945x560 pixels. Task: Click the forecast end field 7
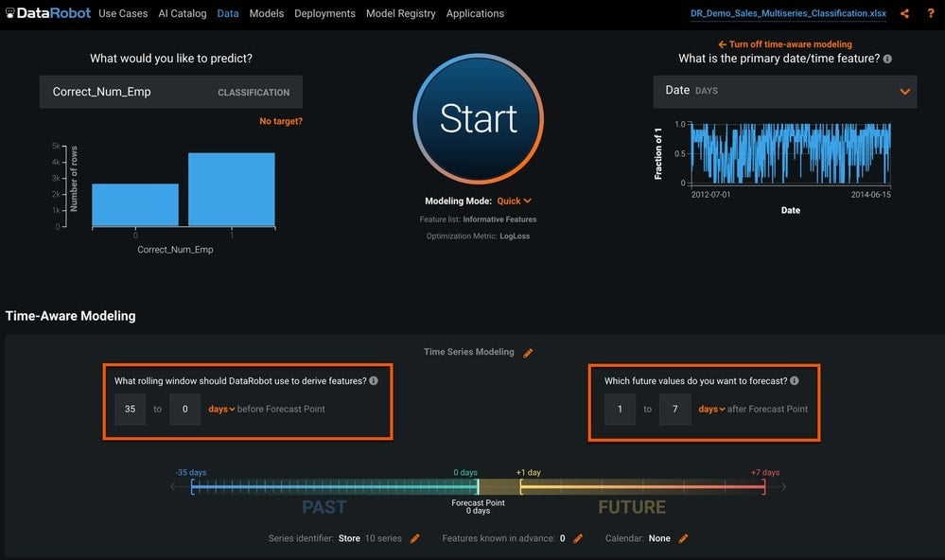point(675,409)
